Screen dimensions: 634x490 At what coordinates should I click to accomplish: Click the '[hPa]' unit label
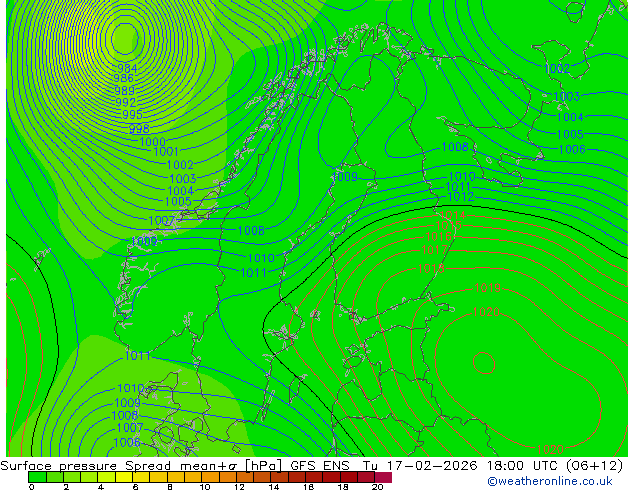point(263,466)
